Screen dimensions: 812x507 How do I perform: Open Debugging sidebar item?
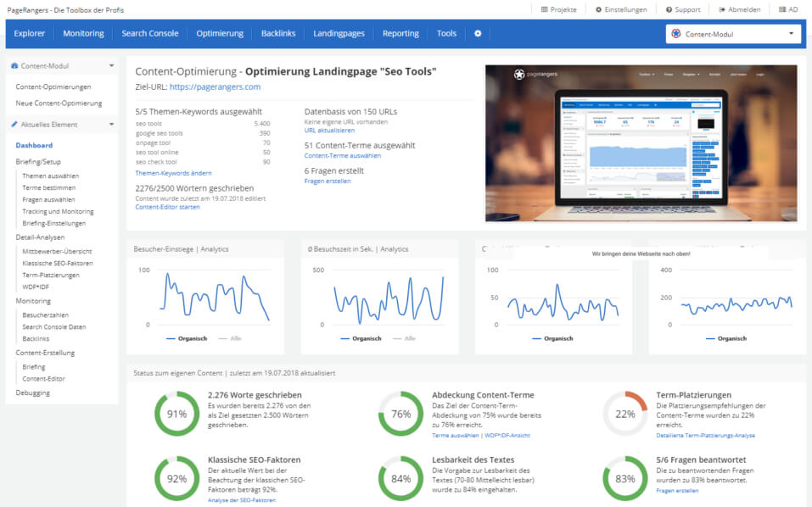pyautogui.click(x=32, y=393)
